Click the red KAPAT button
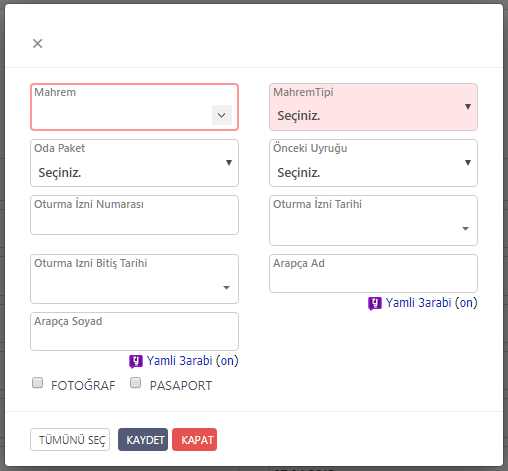 [x=195, y=440]
